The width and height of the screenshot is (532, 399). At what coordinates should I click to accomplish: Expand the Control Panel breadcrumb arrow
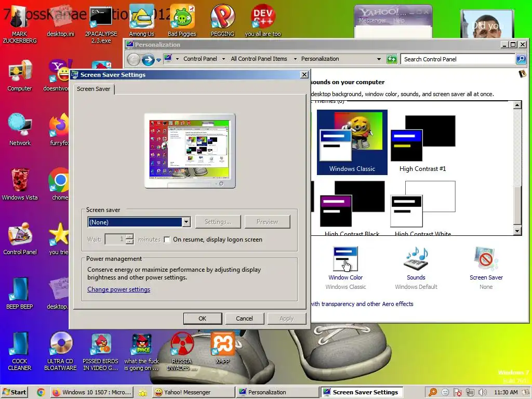(223, 59)
